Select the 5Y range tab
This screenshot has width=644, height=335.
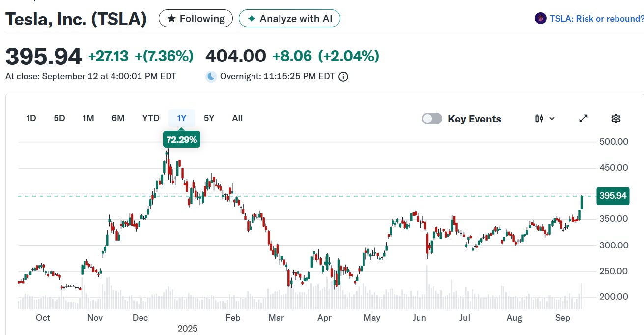pos(209,118)
